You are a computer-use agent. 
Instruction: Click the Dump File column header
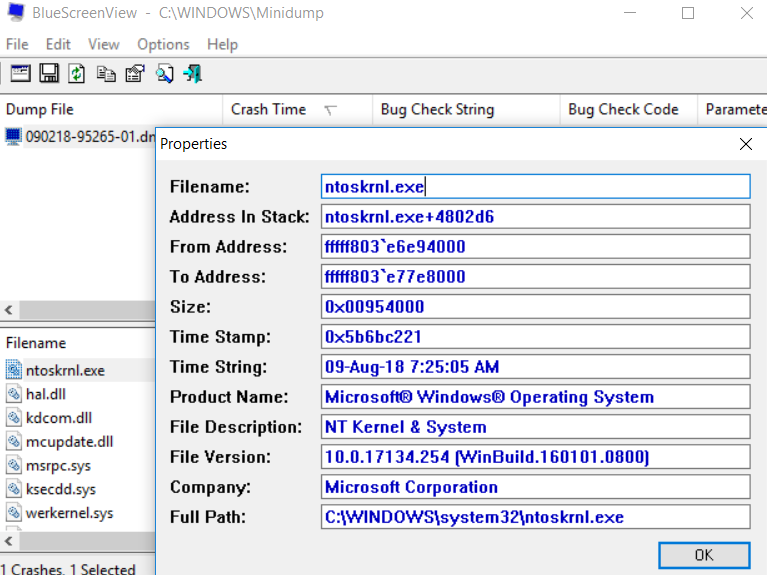pyautogui.click(x=40, y=109)
